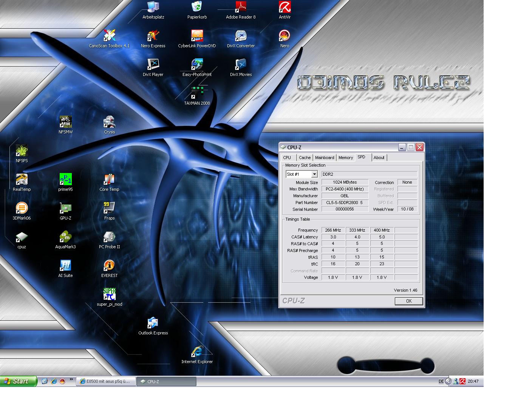Open the Easy-PhotoPrint shortcut
Image resolution: width=532 pixels, height=399 pixels.
pos(197,68)
